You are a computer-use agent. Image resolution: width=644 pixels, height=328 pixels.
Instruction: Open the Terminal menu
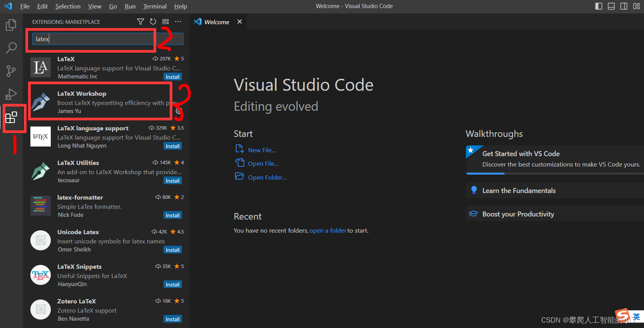coord(155,6)
